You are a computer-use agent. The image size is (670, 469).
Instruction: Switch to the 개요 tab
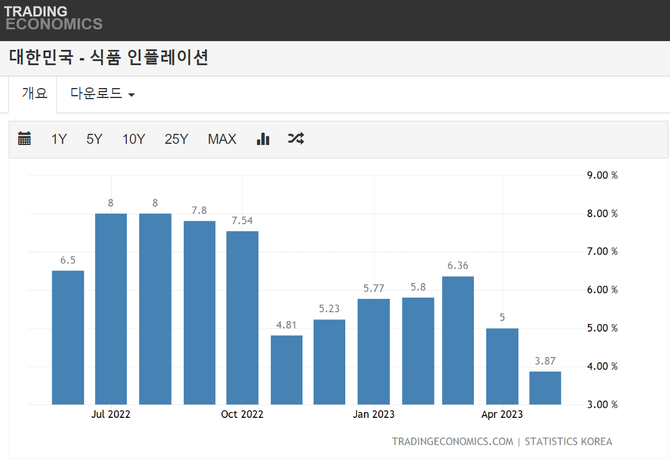34,94
